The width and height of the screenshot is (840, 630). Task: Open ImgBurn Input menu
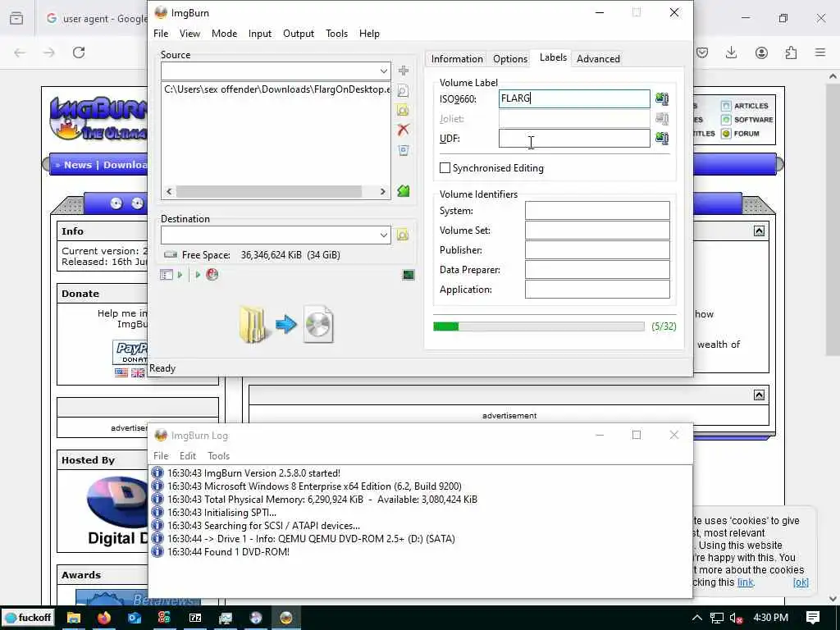[x=260, y=33]
